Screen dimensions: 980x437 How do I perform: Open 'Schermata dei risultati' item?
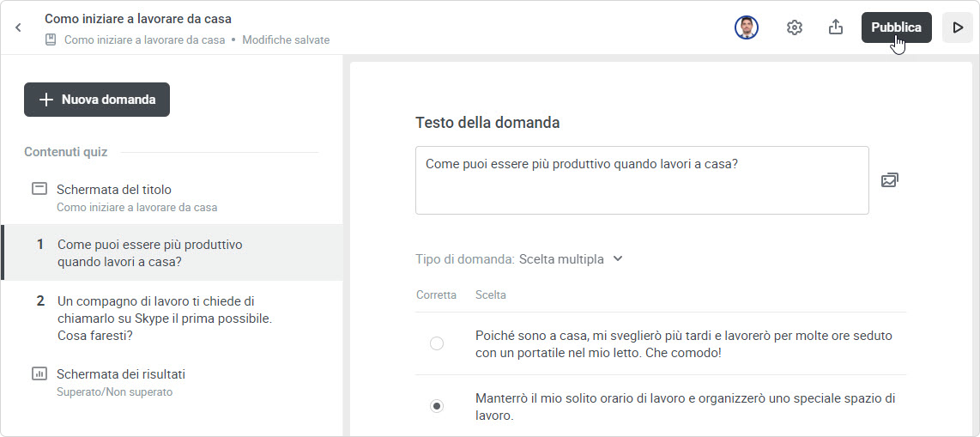tap(121, 374)
